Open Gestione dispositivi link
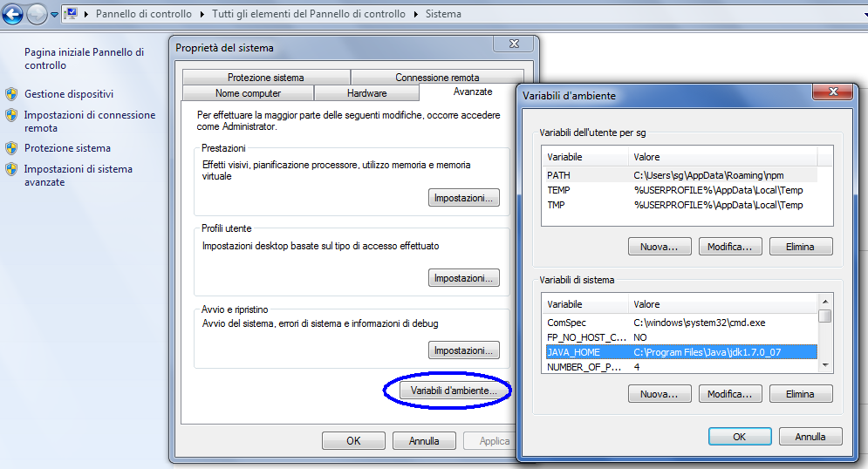This screenshot has width=868, height=469. [x=69, y=94]
